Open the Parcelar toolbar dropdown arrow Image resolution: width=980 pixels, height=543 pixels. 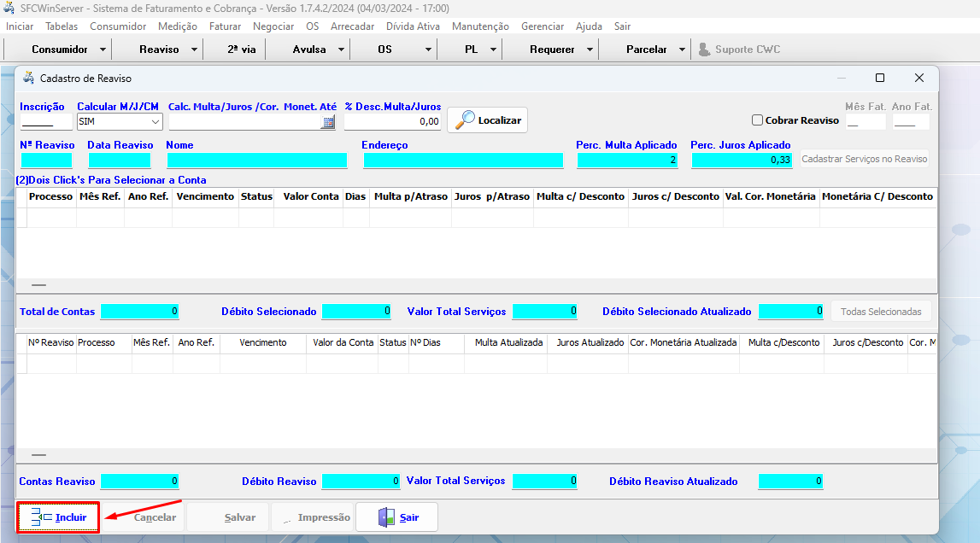click(682, 50)
